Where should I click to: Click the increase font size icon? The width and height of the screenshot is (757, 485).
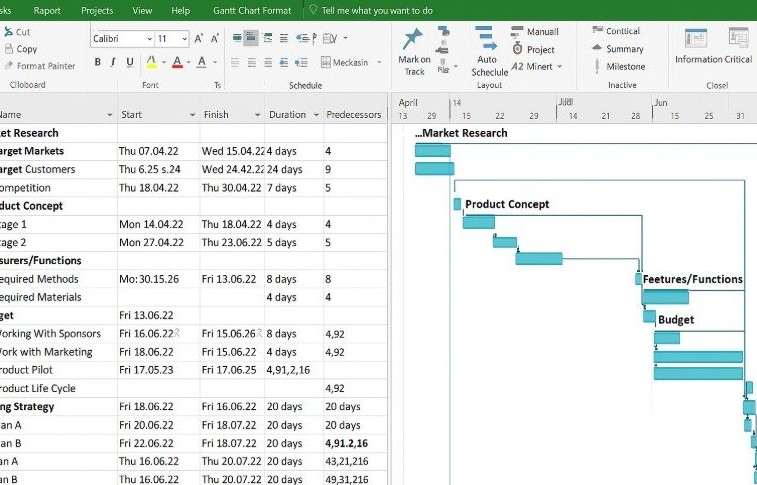click(198, 39)
